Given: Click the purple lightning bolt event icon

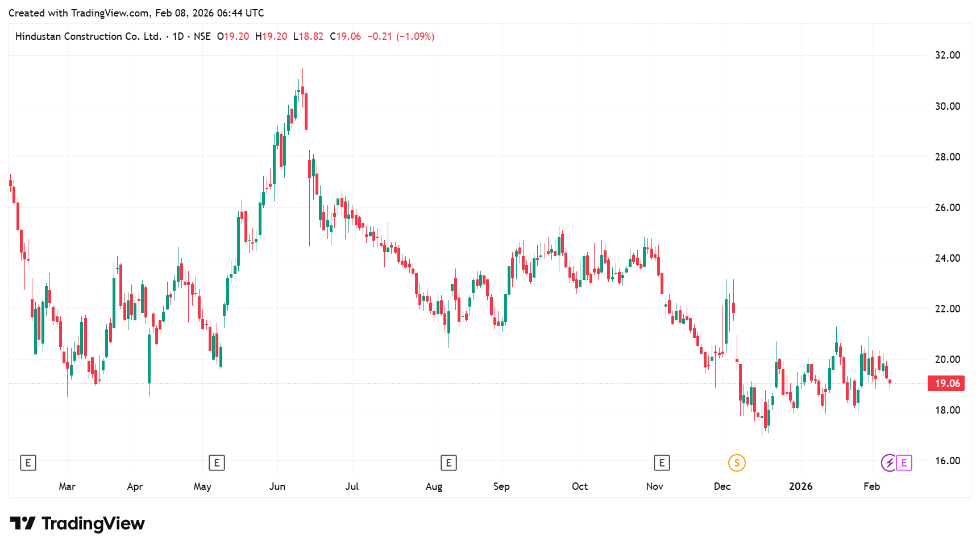Looking at the screenshot, I should point(889,463).
